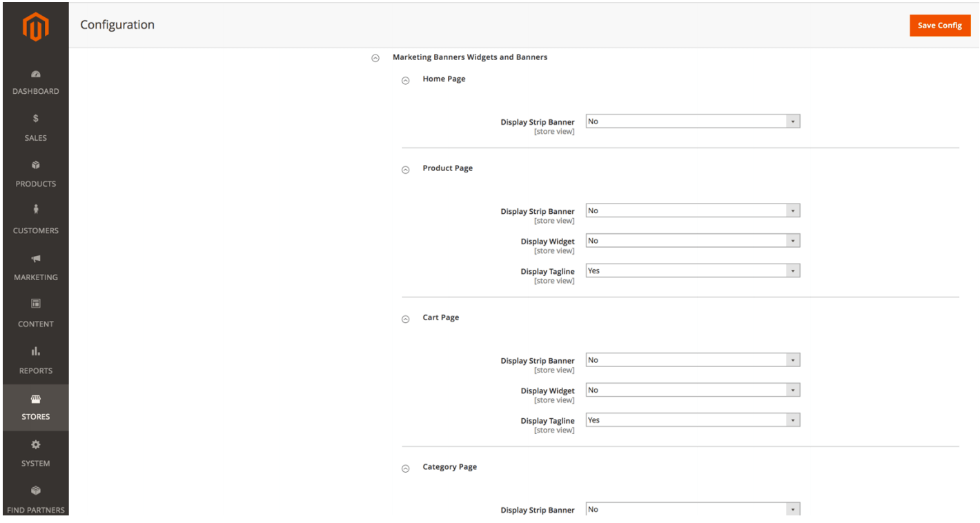The width and height of the screenshot is (980, 523).
Task: Open the Products box icon
Action: click(x=36, y=166)
